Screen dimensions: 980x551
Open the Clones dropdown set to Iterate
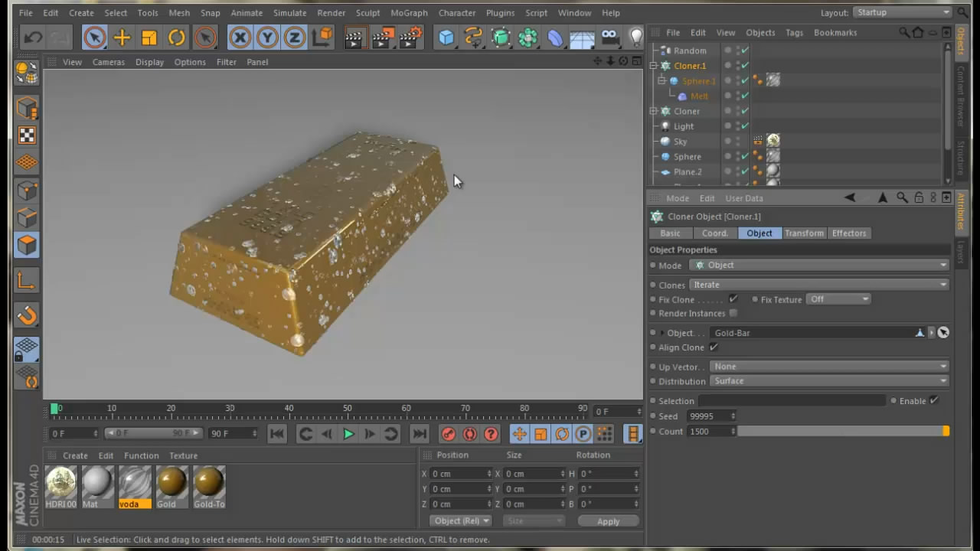(x=819, y=285)
